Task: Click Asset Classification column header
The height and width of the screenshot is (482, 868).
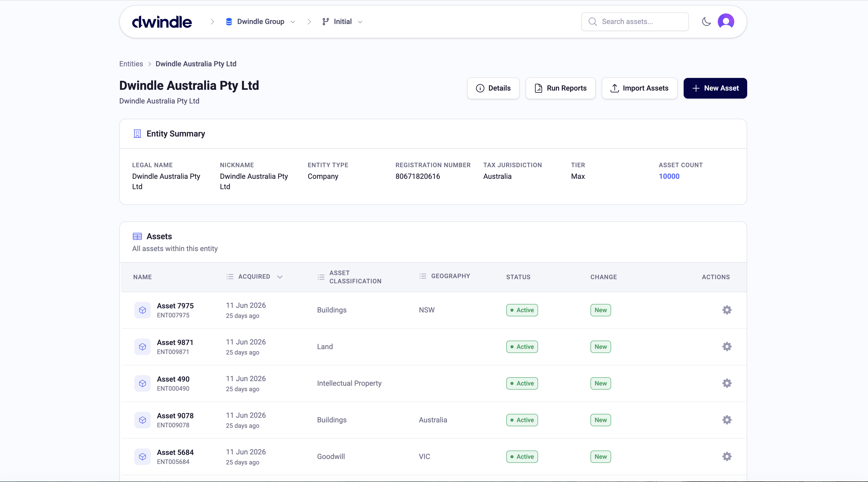Action: 355,277
